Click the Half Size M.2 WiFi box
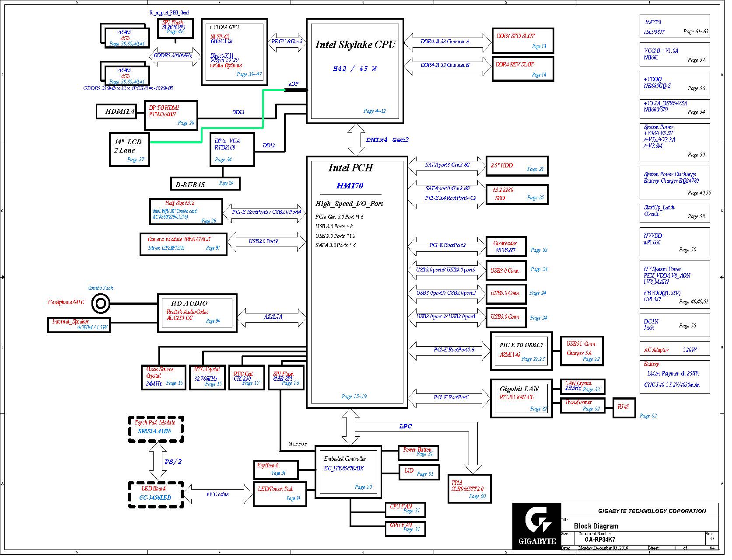The width and height of the screenshot is (732, 560). coord(186,212)
